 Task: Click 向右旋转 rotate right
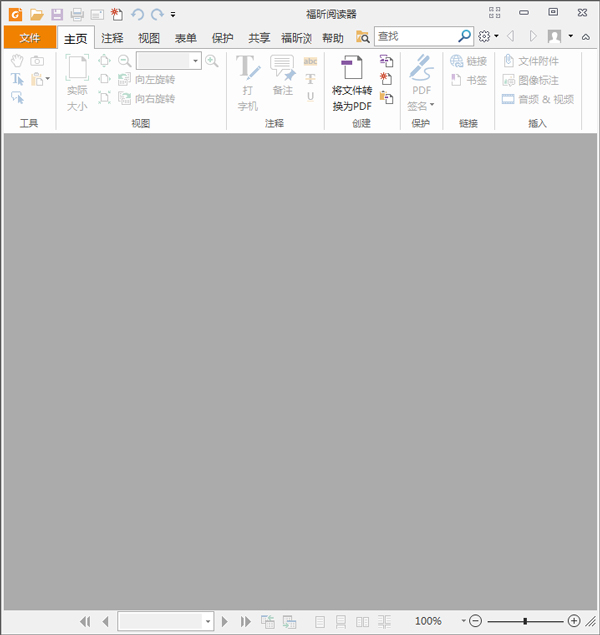coord(147,98)
